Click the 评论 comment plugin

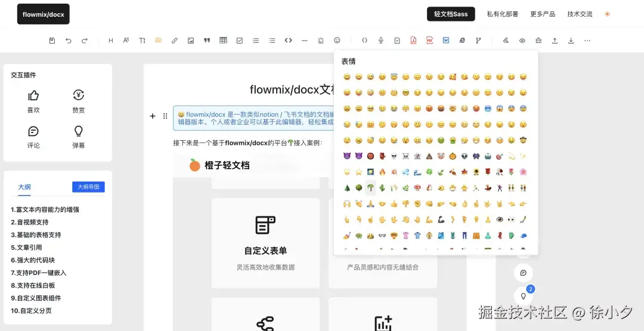[x=33, y=137]
